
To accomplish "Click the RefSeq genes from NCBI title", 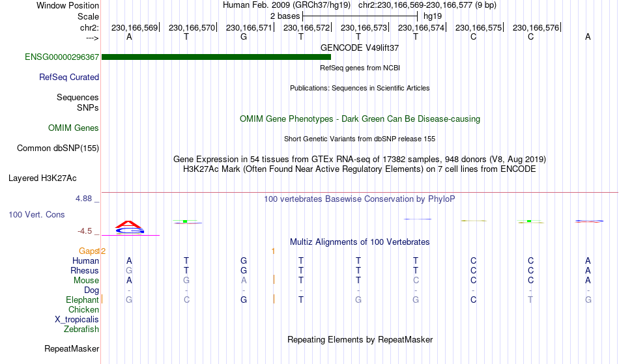I will tap(360, 68).
